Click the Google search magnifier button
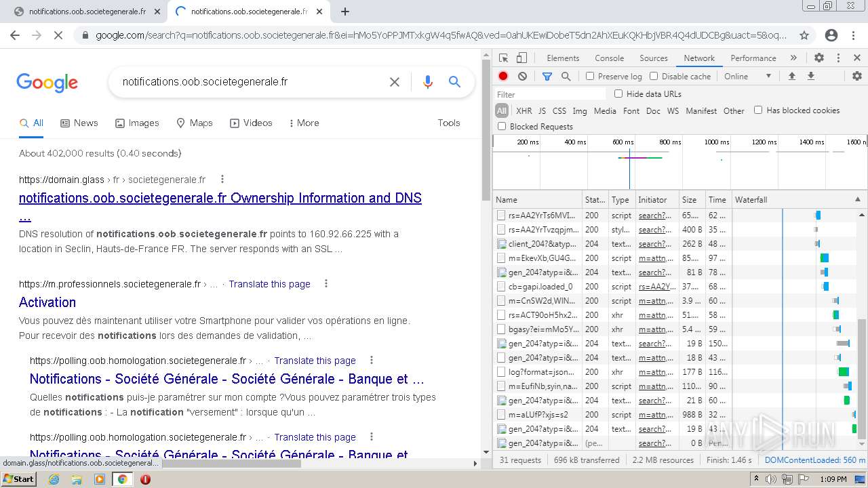 click(x=454, y=82)
